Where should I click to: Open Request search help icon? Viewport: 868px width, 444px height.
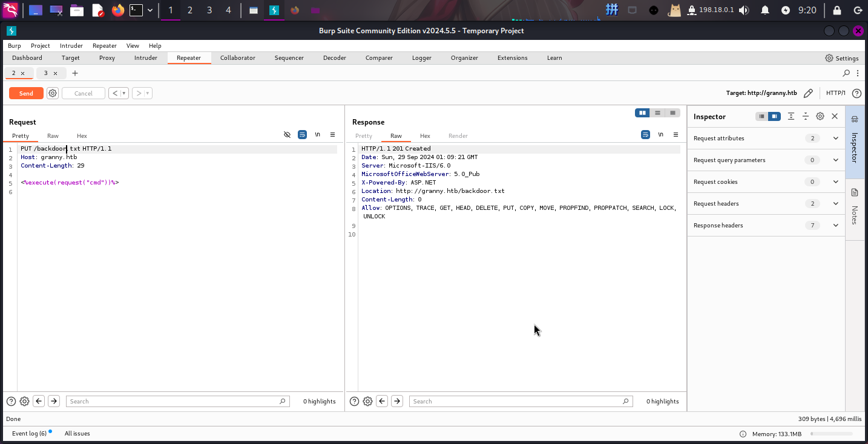[11, 401]
